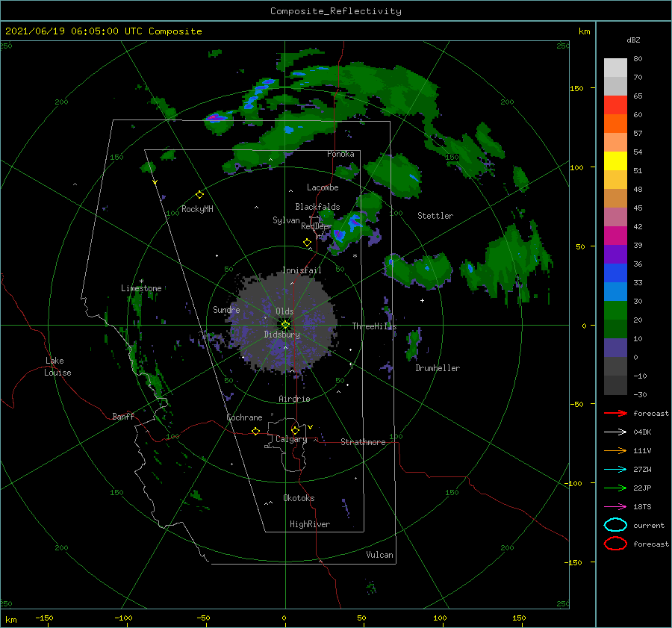
Task: Click the Strathmore city label
Action: tap(363, 442)
